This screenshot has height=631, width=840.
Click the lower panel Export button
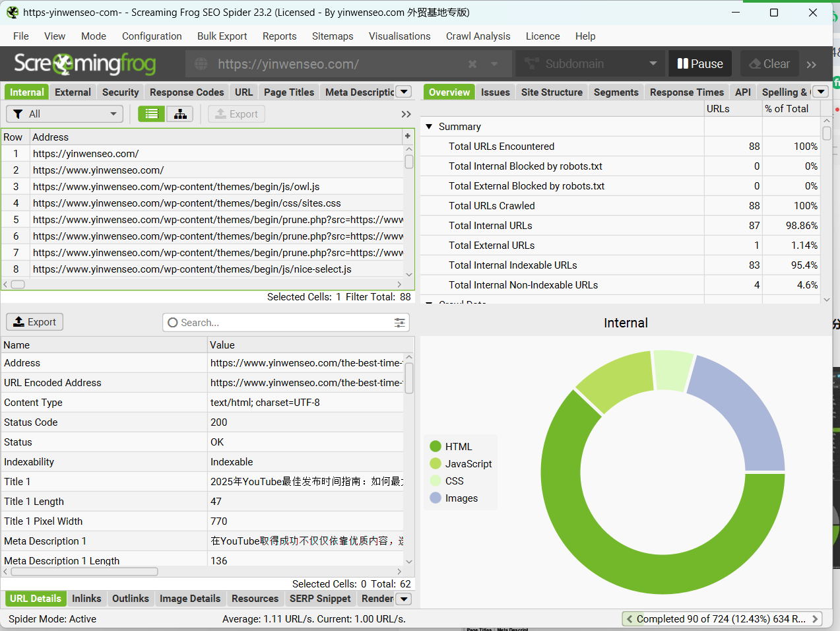[x=35, y=322]
